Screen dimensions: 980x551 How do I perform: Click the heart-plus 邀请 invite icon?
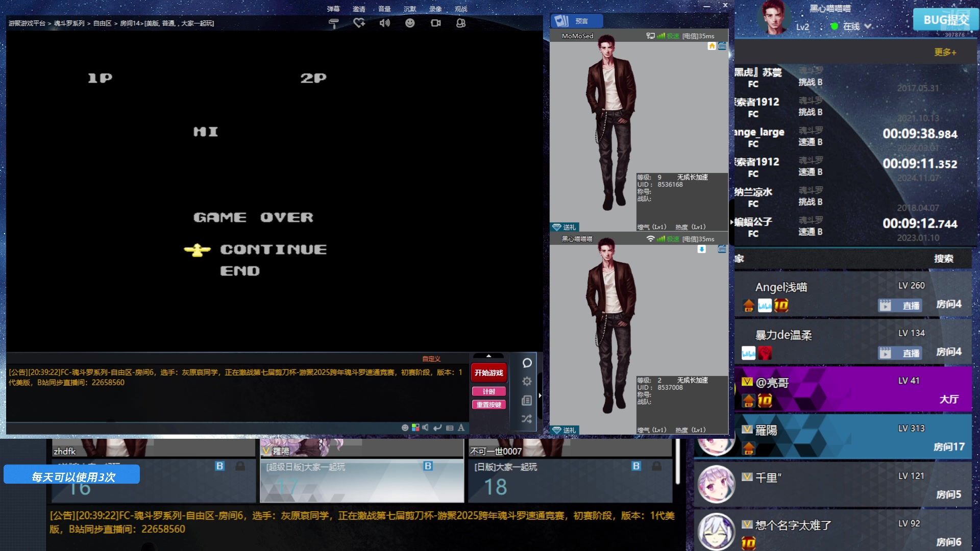[x=359, y=23]
